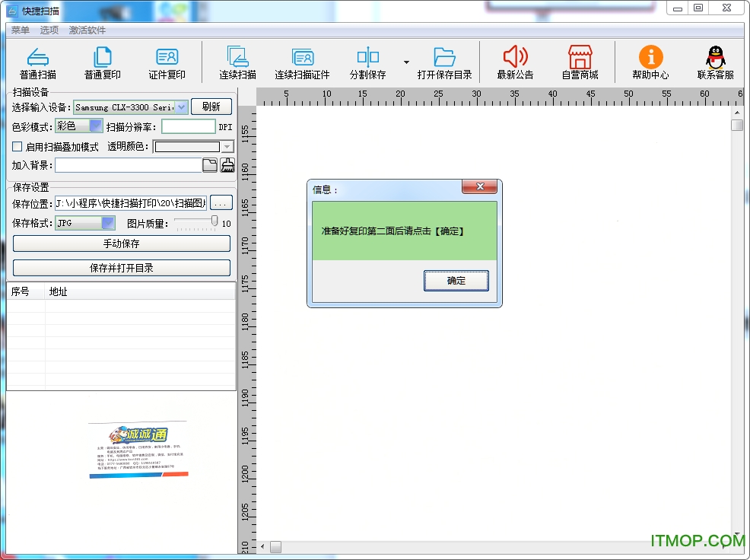Screen dimensions: 750x560
Task: Click the 手动保存 button
Action: 122,243
